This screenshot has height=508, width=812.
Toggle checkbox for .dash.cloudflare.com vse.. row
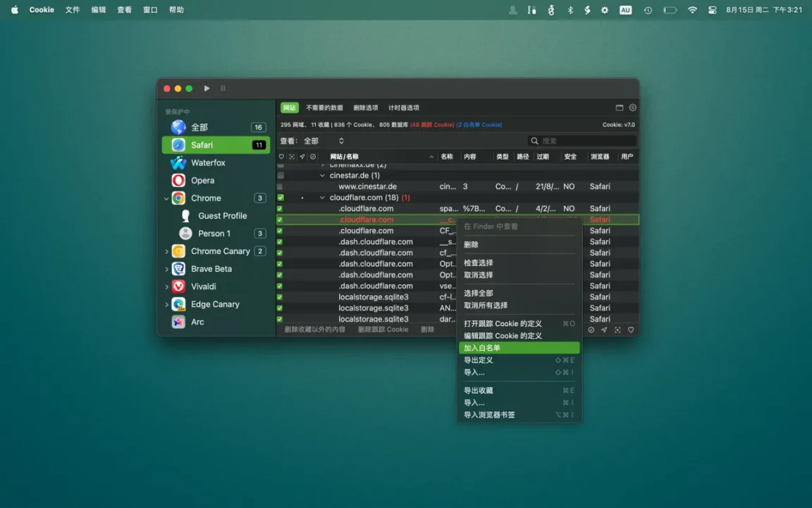[x=280, y=286]
